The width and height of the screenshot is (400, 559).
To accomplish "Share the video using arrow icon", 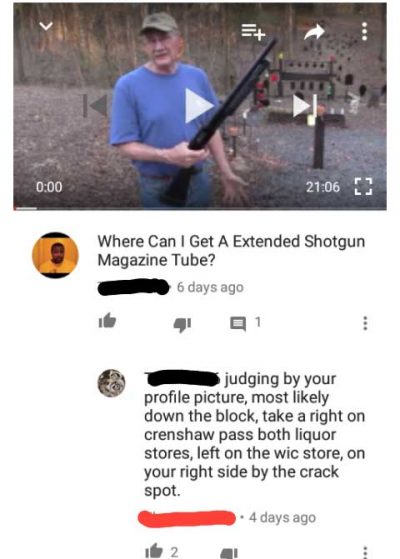I will [x=314, y=32].
